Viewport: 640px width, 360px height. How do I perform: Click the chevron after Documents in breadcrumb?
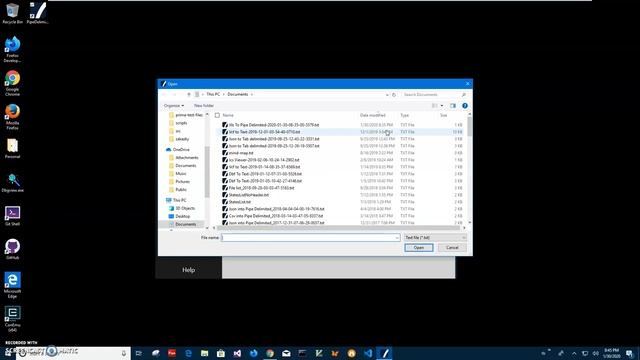coord(252,95)
